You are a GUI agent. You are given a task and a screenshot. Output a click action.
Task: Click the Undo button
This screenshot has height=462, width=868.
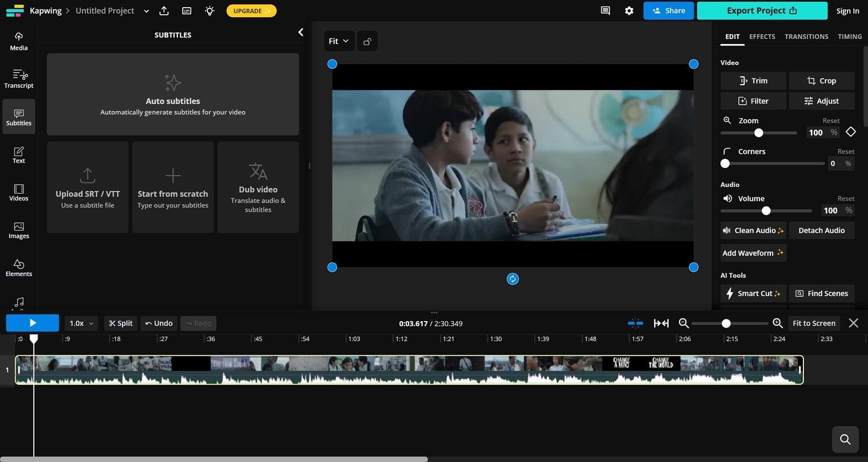(159, 323)
